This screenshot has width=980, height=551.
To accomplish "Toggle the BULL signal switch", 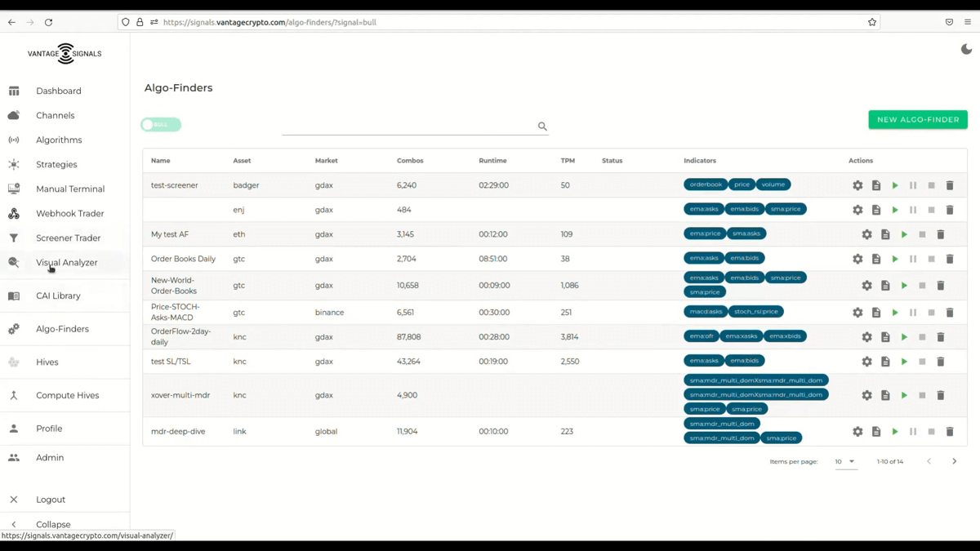I will pos(161,125).
